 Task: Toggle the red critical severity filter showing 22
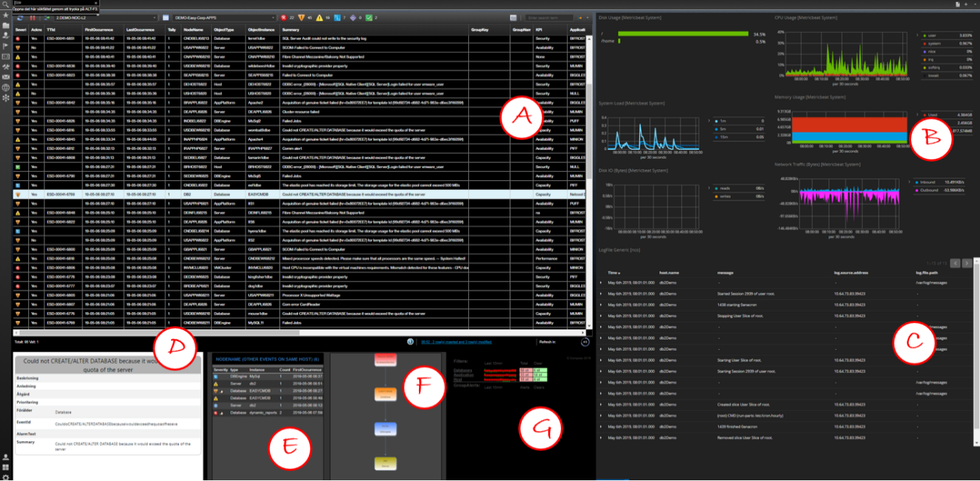[x=283, y=17]
